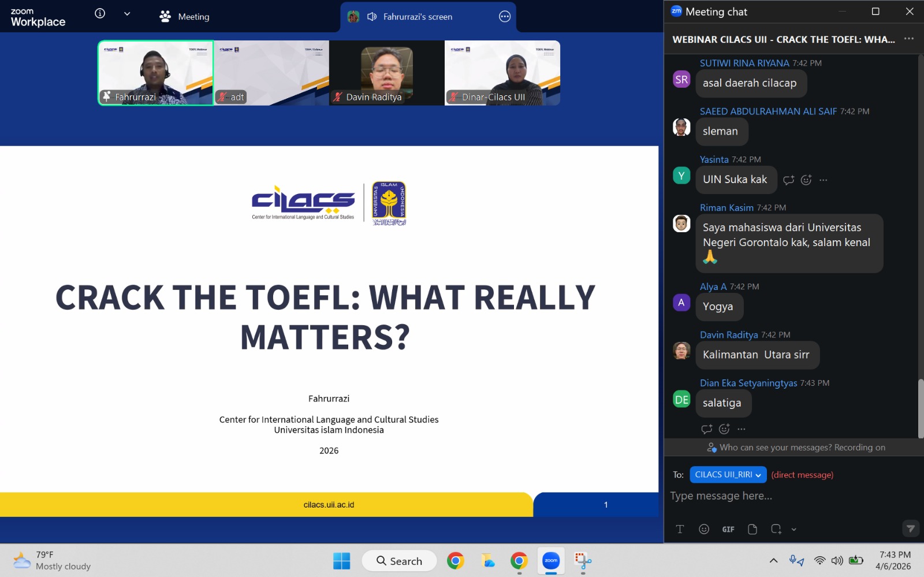Open the meeting information icon
924x577 pixels.
[100, 14]
